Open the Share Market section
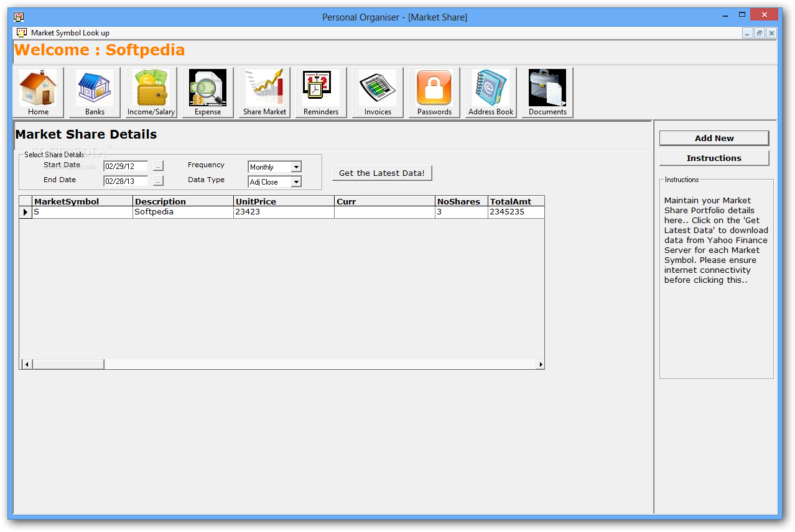Viewport: 795px width, 532px height. (264, 93)
